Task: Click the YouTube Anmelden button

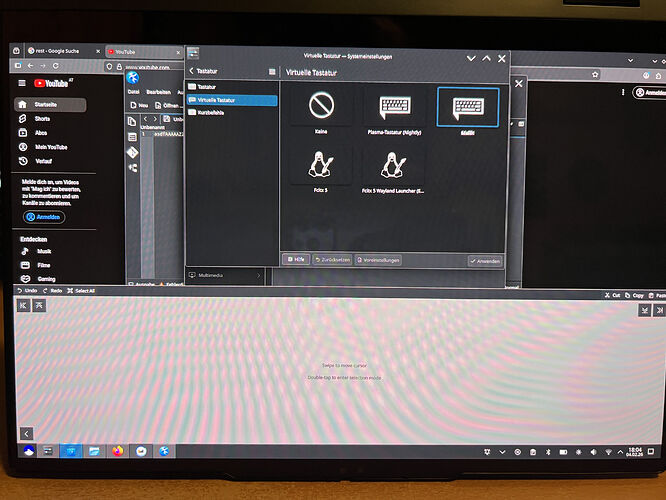Action: pos(44,216)
